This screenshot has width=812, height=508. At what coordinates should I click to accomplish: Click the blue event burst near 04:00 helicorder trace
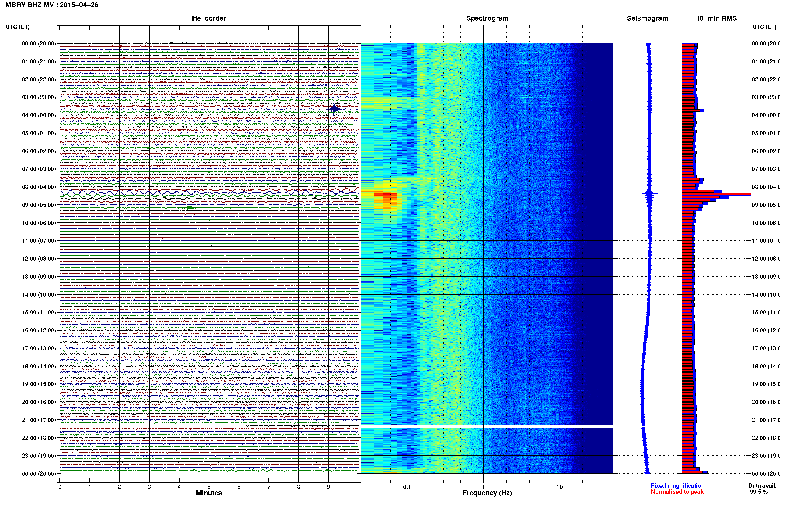[x=335, y=109]
